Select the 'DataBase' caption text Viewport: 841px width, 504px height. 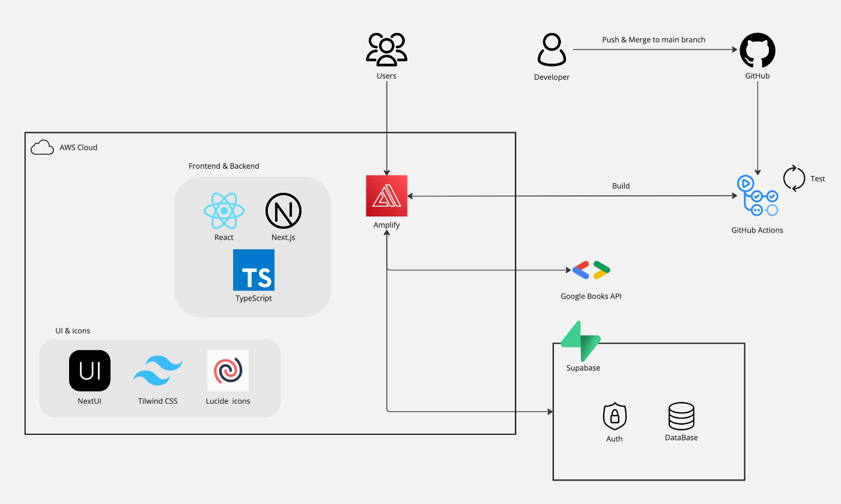tap(681, 437)
